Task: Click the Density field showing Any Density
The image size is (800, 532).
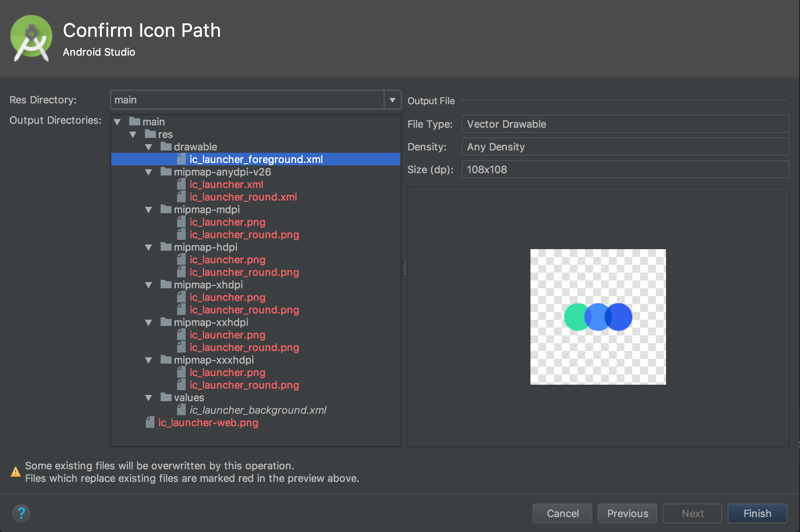Action: click(625, 147)
